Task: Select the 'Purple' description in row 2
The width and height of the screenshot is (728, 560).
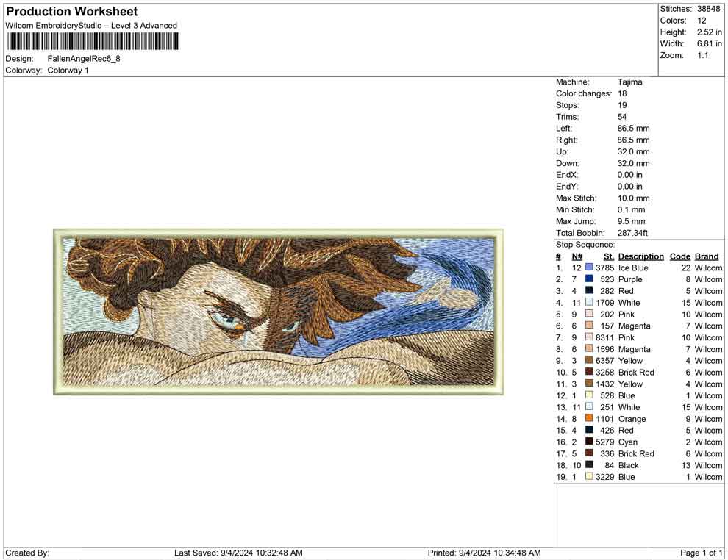Action: click(x=630, y=279)
